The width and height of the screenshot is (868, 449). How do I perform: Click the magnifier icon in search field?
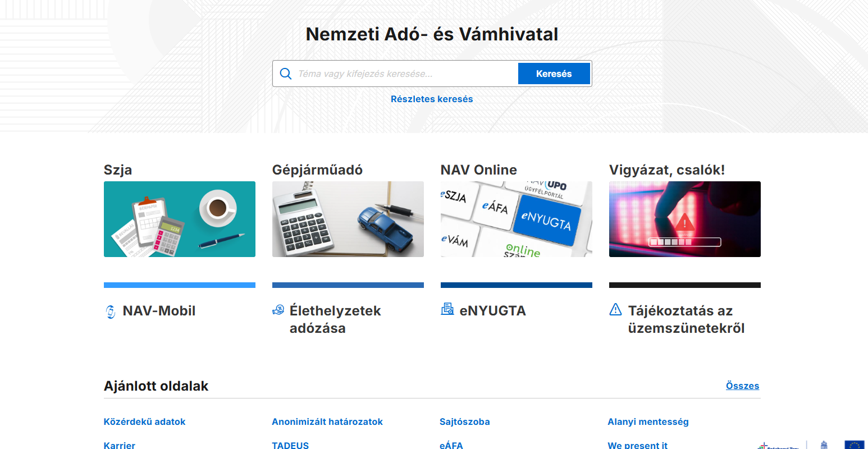[285, 74]
